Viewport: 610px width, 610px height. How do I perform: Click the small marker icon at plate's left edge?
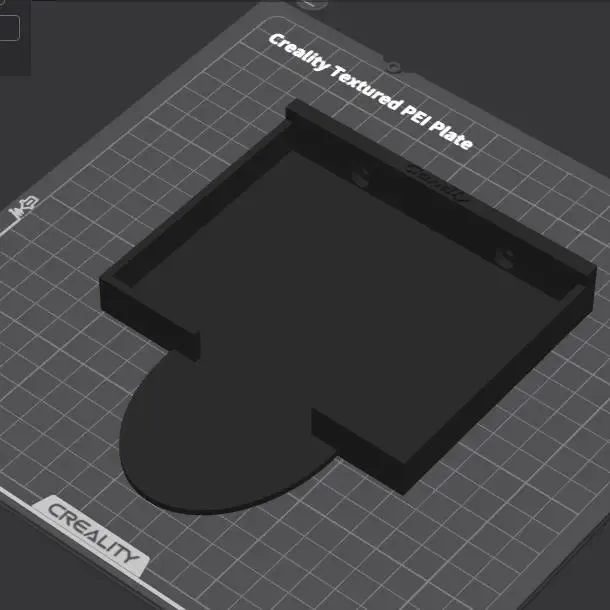24,208
